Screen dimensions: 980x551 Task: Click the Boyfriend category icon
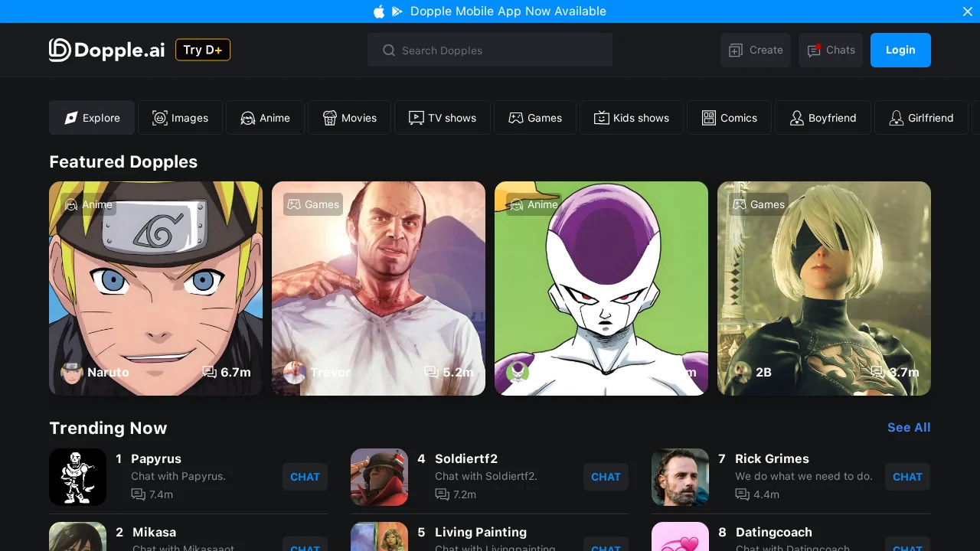pyautogui.click(x=797, y=118)
